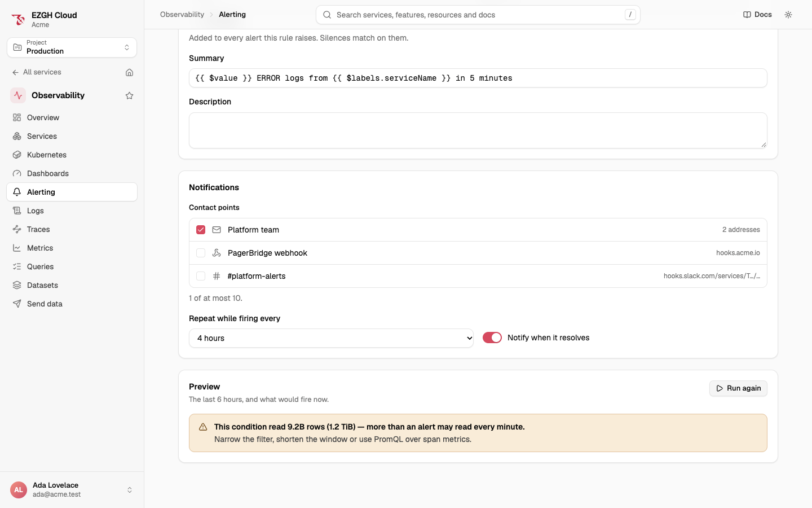Screen dimensions: 812x508
Task: Click the Kubernetes cube icon in sidebar
Action: coord(17,155)
